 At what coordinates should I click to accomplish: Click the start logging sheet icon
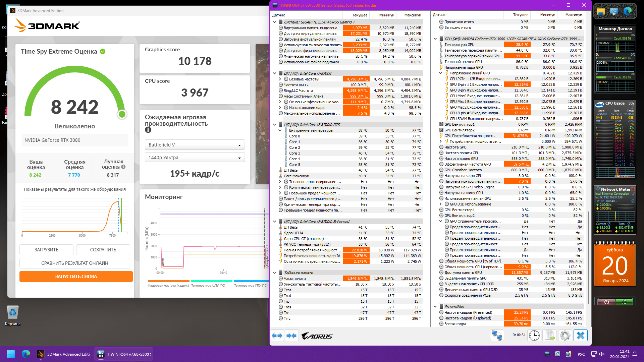point(550,336)
